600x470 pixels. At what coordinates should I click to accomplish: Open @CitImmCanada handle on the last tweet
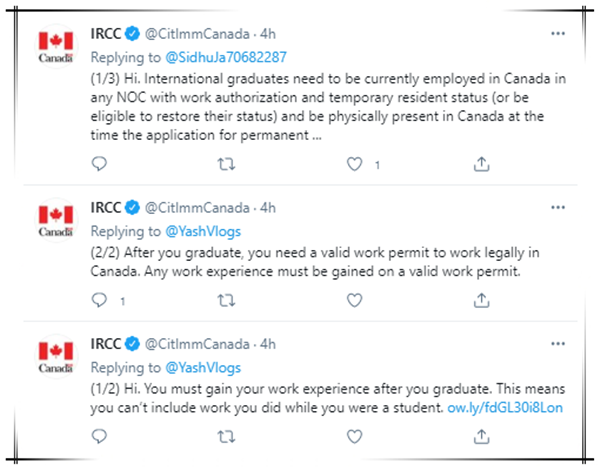point(197,344)
